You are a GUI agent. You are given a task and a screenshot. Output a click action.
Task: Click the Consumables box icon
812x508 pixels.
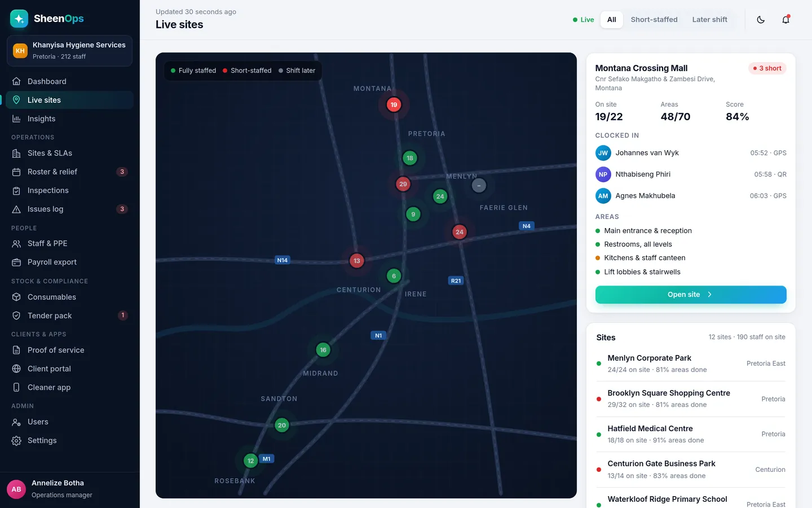coord(16,297)
